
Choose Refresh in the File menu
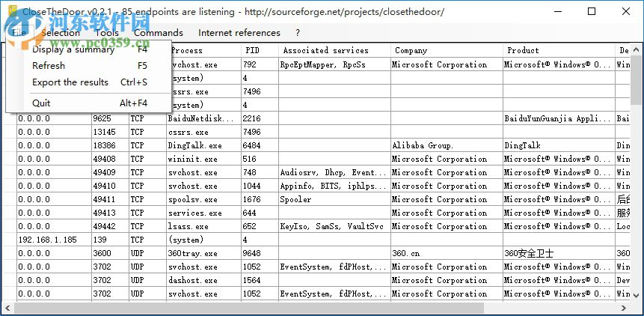pyautogui.click(x=89, y=66)
